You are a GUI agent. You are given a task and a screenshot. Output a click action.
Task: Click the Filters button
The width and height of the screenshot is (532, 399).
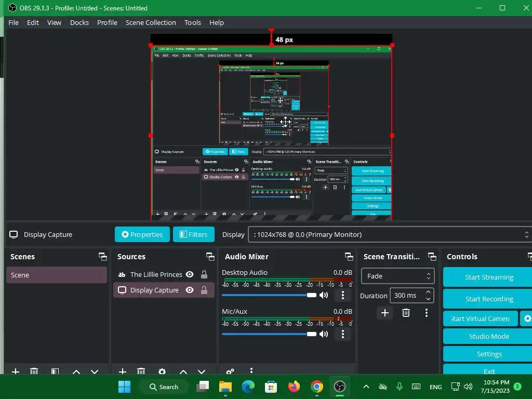(194, 234)
